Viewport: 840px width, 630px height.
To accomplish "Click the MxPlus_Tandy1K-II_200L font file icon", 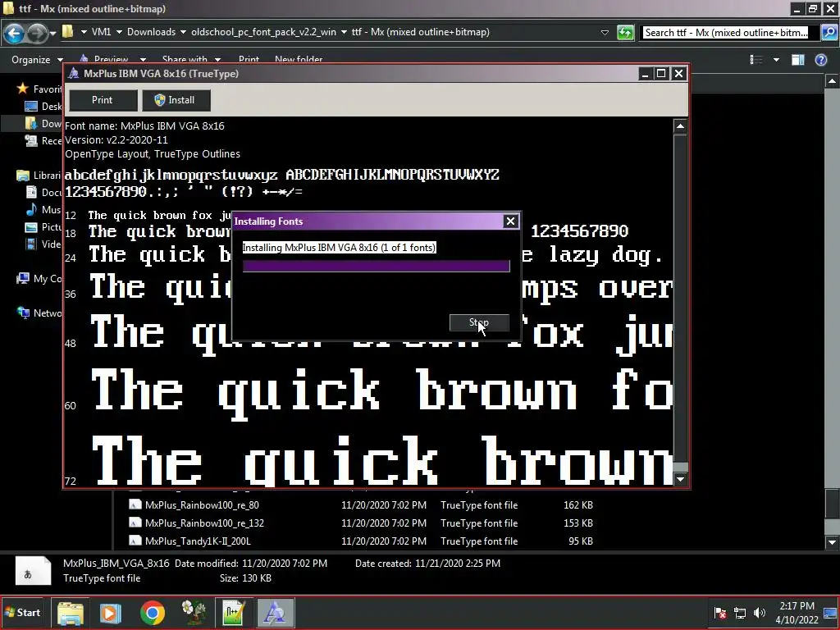I will [x=135, y=541].
